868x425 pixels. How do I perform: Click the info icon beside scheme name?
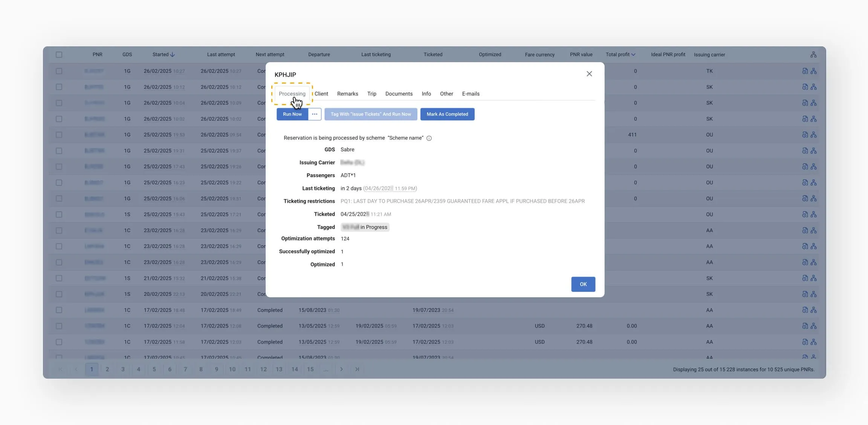429,138
